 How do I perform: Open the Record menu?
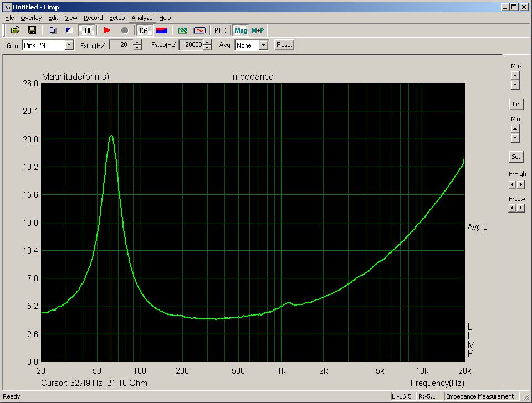click(x=93, y=18)
